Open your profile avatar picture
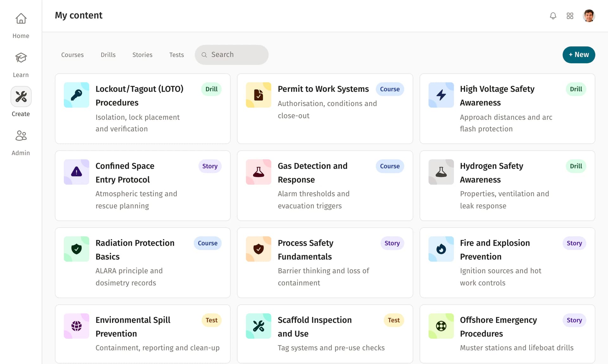The image size is (608, 364). coord(589,16)
